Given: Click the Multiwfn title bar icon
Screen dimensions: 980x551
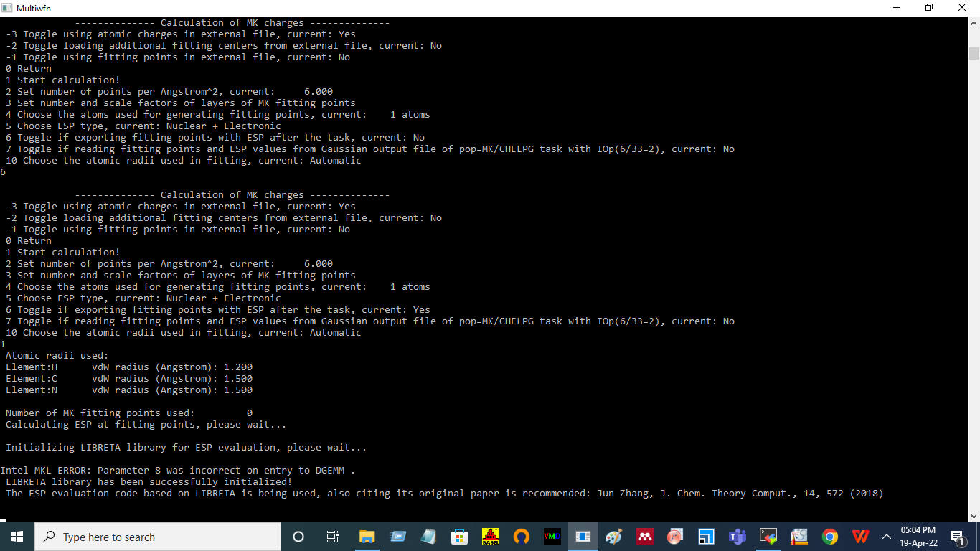Looking at the screenshot, I should [x=8, y=8].
